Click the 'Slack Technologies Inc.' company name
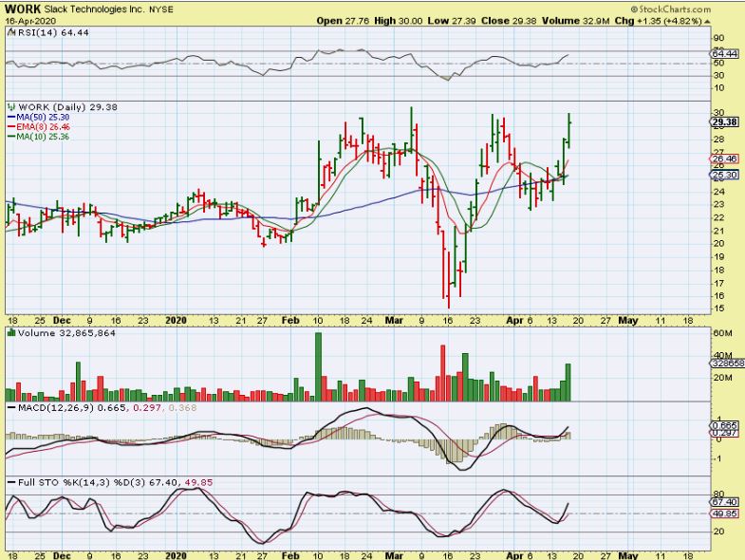The width and height of the screenshot is (745, 560). [x=94, y=9]
